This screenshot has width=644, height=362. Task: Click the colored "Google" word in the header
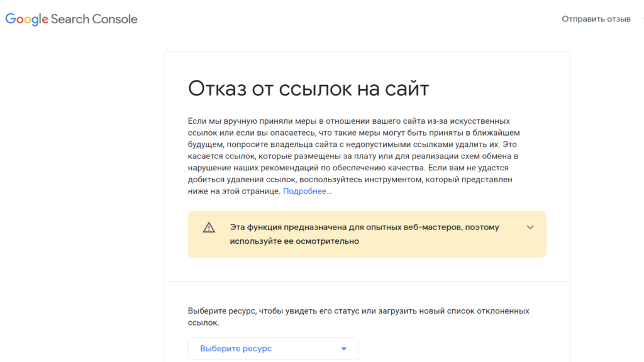coord(27,19)
